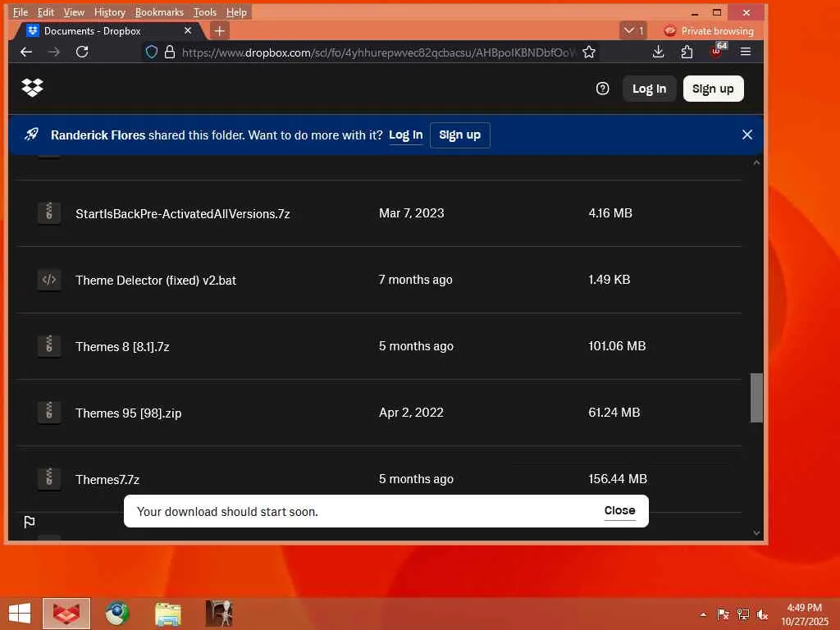Click the report flag icon
The height and width of the screenshot is (630, 840).
pyautogui.click(x=30, y=521)
